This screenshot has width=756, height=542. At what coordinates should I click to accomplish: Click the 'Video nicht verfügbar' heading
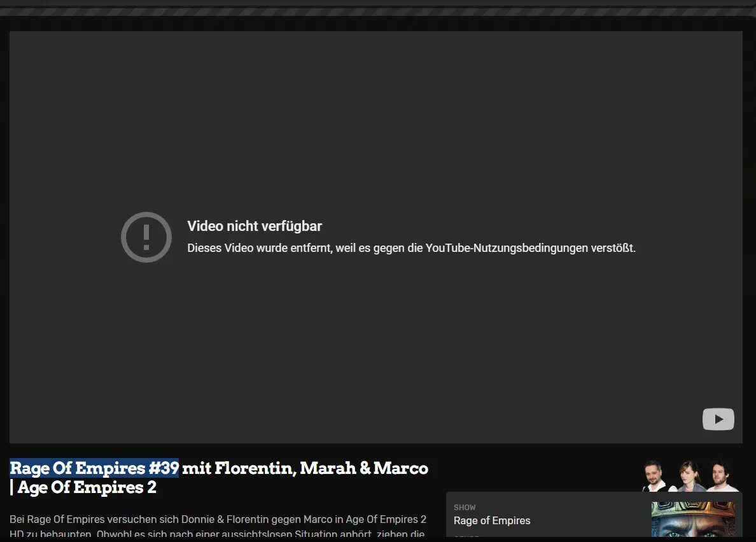point(255,226)
